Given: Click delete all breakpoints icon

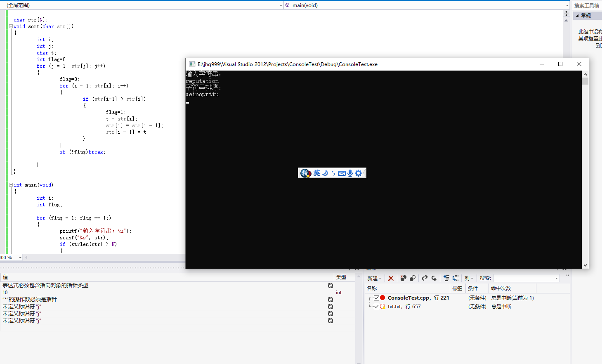Looking at the screenshot, I should [x=404, y=278].
